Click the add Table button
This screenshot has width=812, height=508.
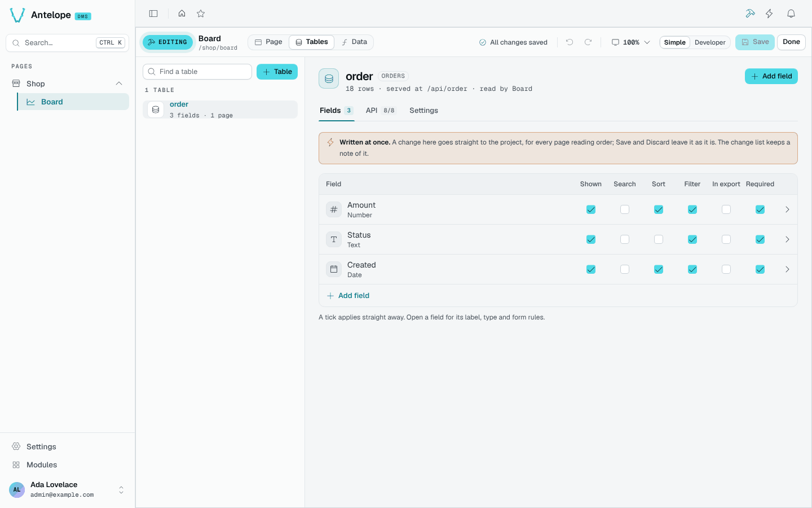pos(277,72)
